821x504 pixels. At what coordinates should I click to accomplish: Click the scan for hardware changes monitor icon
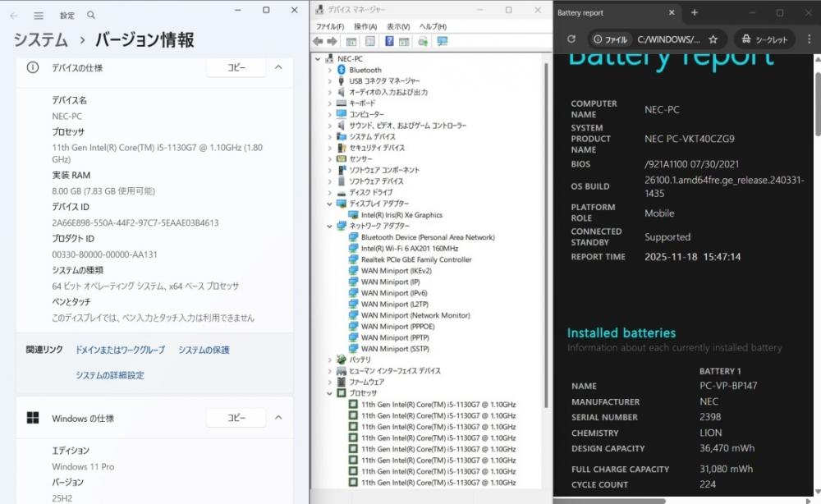pyautogui.click(x=443, y=41)
